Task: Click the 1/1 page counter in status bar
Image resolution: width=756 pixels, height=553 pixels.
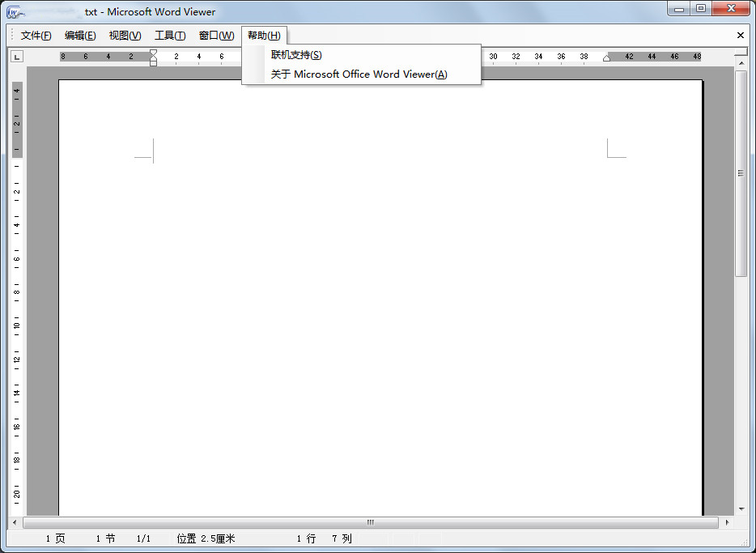Action: (x=143, y=538)
